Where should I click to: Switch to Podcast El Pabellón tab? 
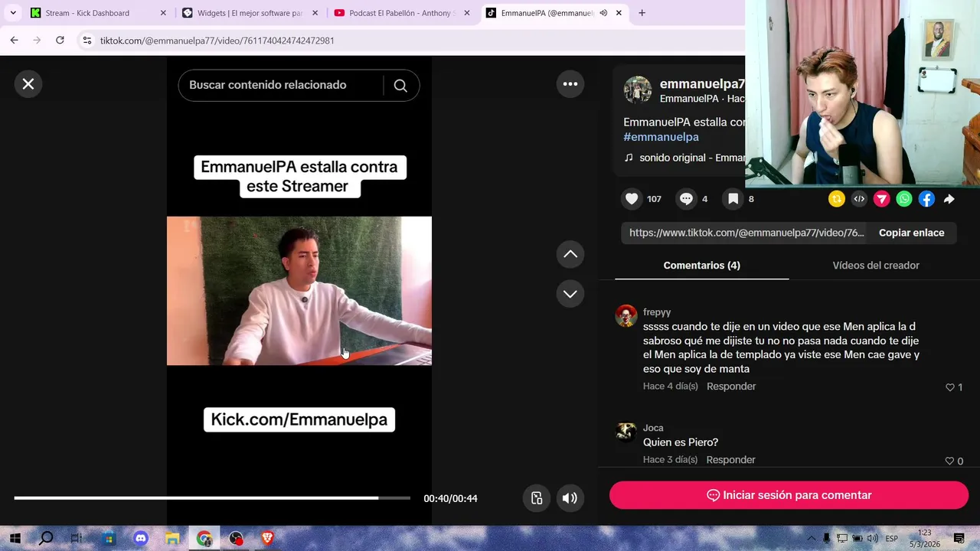click(402, 13)
